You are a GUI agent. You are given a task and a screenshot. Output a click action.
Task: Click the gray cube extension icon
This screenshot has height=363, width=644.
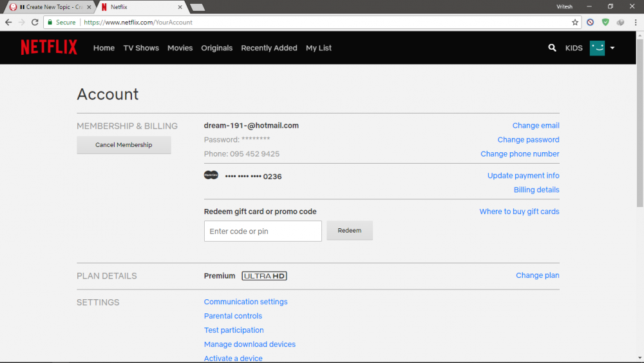[x=621, y=22]
